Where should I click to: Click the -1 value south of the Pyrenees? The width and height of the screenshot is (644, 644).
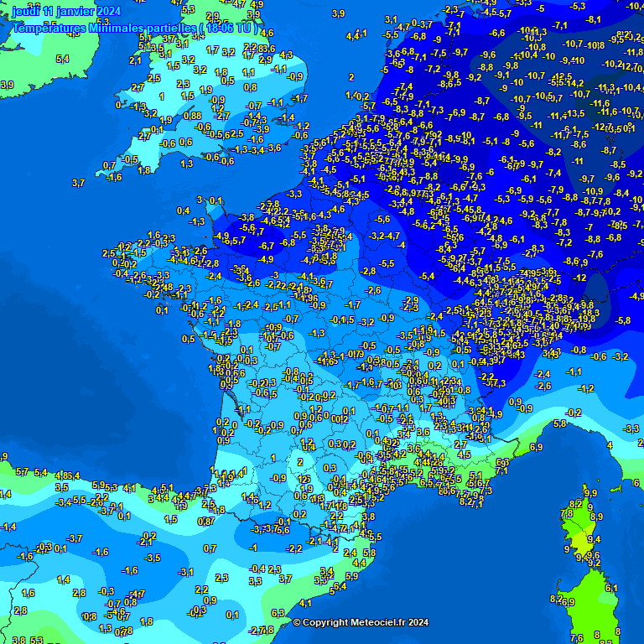point(253,548)
